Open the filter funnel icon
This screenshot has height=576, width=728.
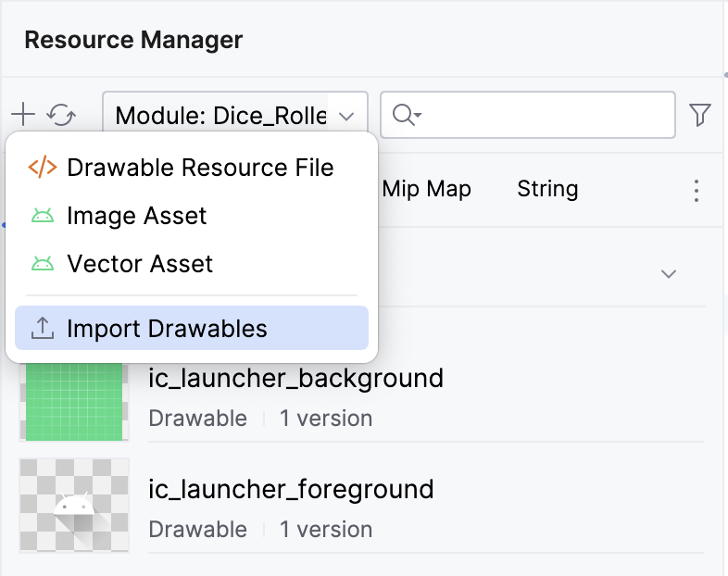(x=700, y=115)
